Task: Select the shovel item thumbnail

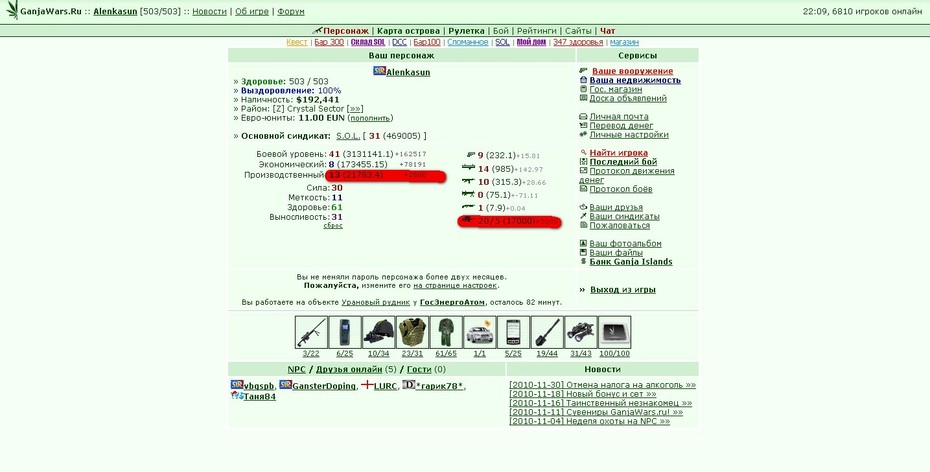Action: pyautogui.click(x=547, y=332)
